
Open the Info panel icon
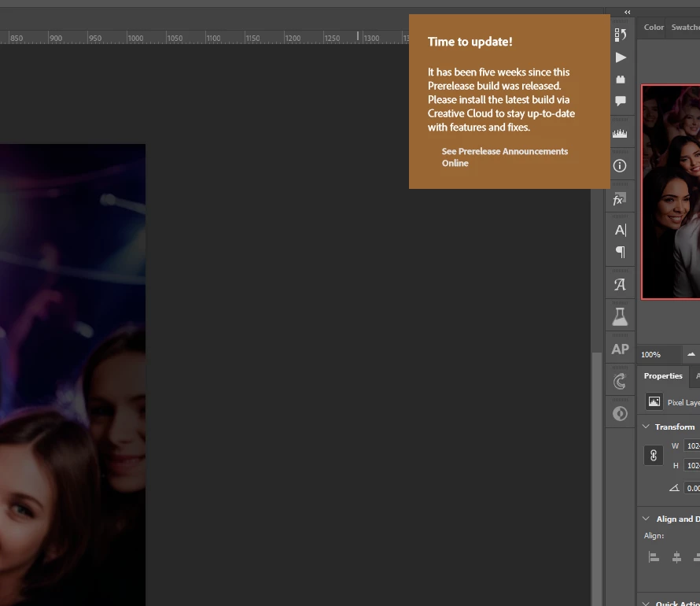click(x=620, y=166)
